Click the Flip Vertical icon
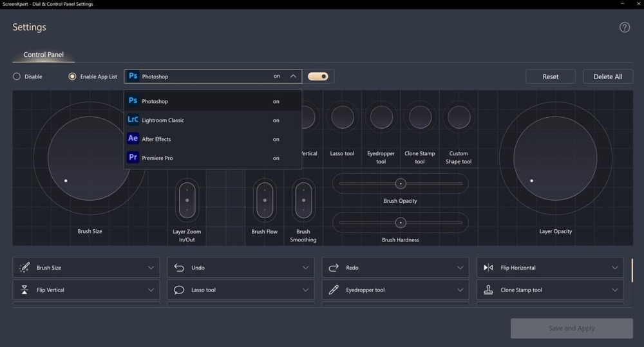The width and height of the screenshot is (644, 347). pyautogui.click(x=24, y=290)
